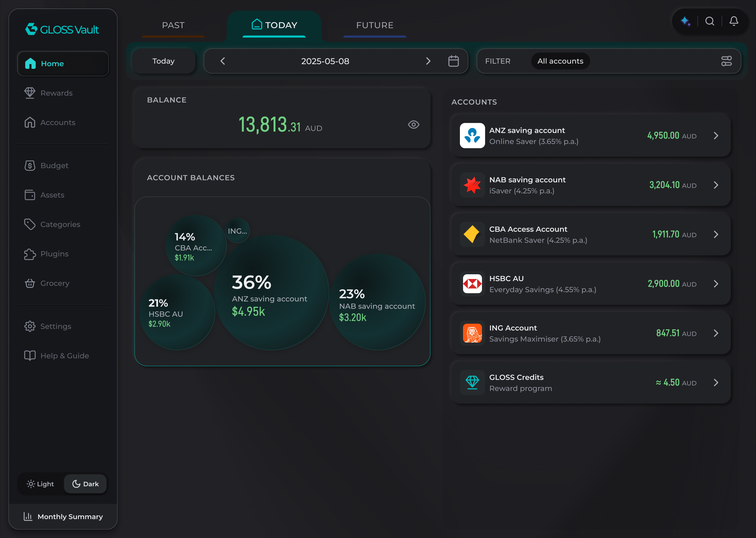Open Categories tag item in sidebar
This screenshot has height=538, width=756.
click(x=63, y=224)
